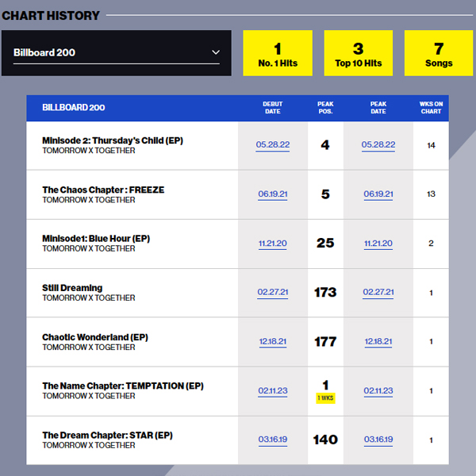Open peak date 06.19.21 for FREEZE
The image size is (476, 476).
pyautogui.click(x=378, y=194)
